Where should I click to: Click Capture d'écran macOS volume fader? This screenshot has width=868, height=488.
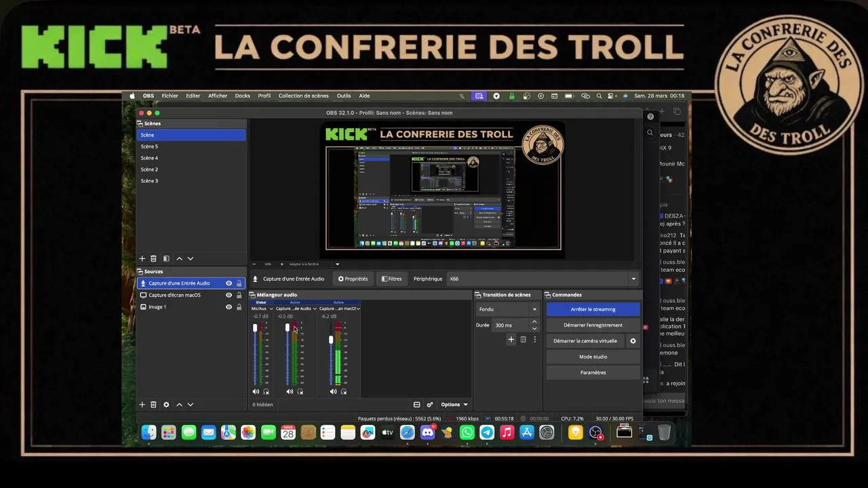(x=331, y=340)
